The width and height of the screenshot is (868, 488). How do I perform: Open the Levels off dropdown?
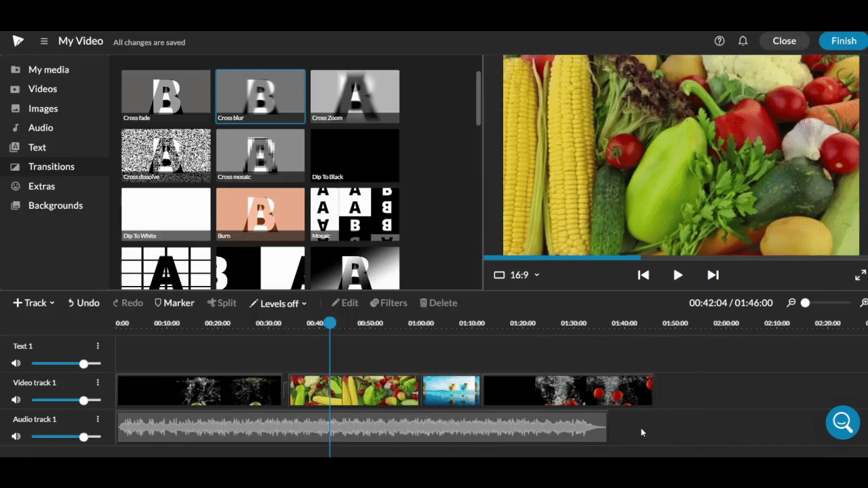[x=278, y=304]
